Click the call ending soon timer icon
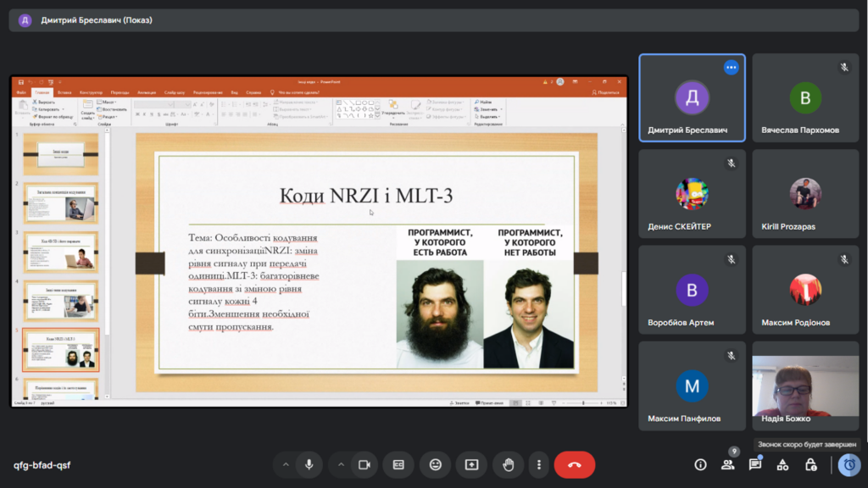Viewport: 868px width, 488px height. pos(849,464)
